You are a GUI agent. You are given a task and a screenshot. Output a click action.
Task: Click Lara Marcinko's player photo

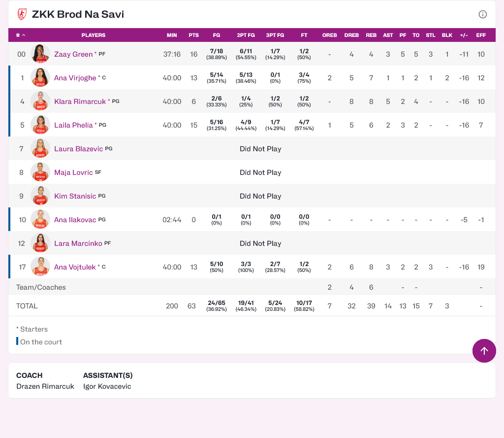[40, 243]
